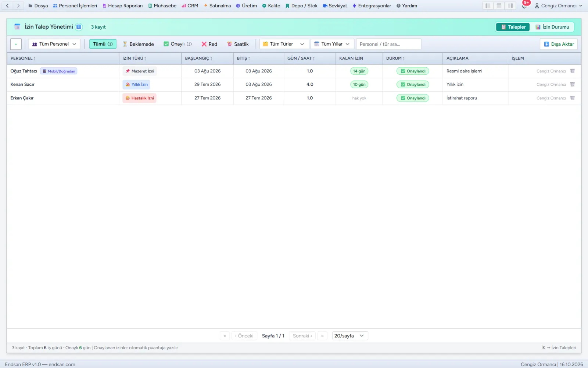Switch to the Talepler tab

coord(513,27)
